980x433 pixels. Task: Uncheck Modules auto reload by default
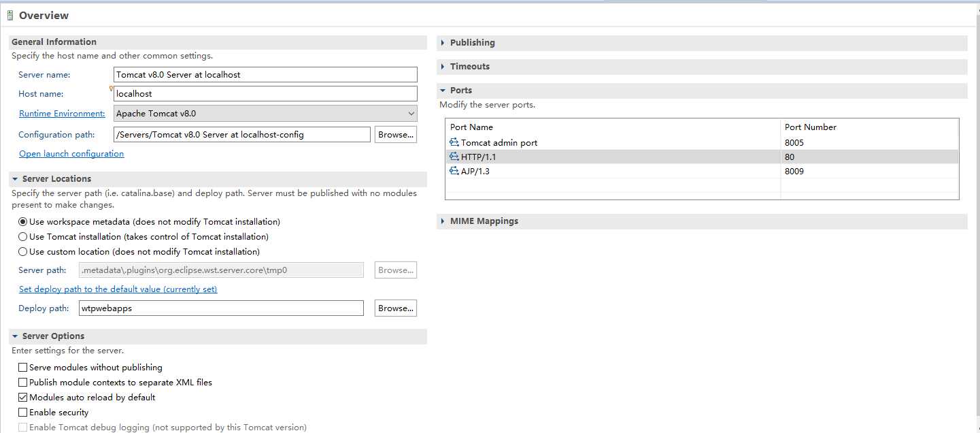(x=23, y=397)
